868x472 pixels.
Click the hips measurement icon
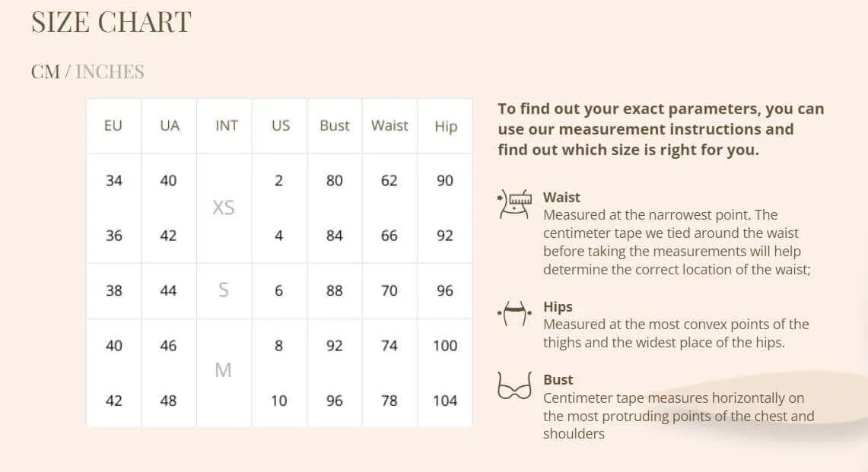[x=514, y=314]
